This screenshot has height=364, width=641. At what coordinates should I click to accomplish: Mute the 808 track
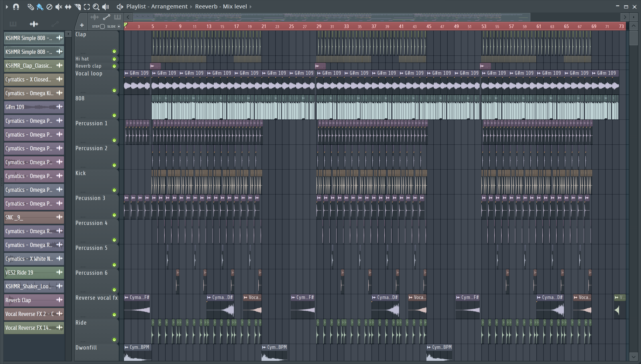click(114, 115)
